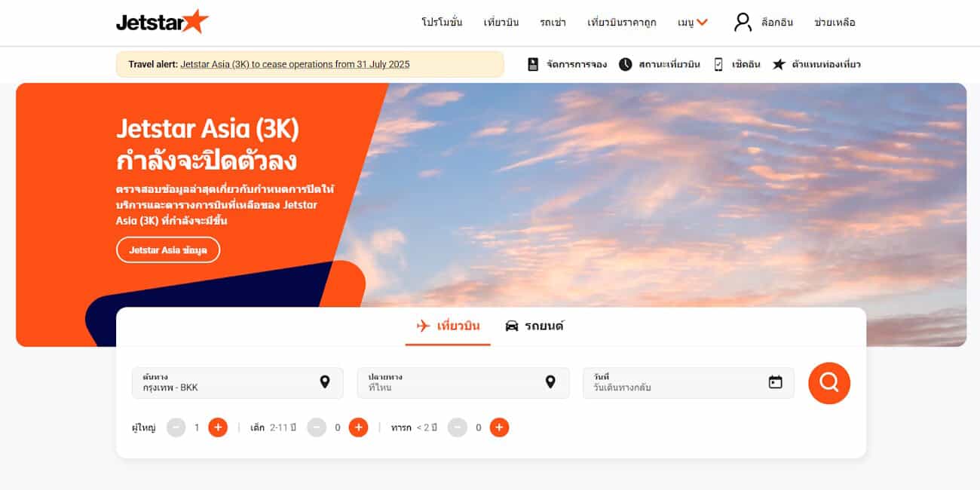Open the Jetstar Asia cease operations alert link
Screen dimensions: 980x490
coord(295,64)
